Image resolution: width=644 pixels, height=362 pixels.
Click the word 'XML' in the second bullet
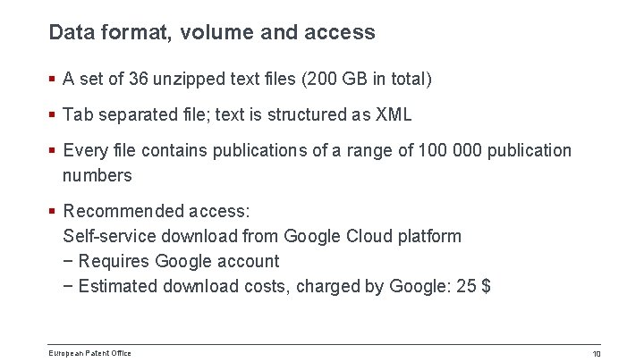tap(393, 114)
